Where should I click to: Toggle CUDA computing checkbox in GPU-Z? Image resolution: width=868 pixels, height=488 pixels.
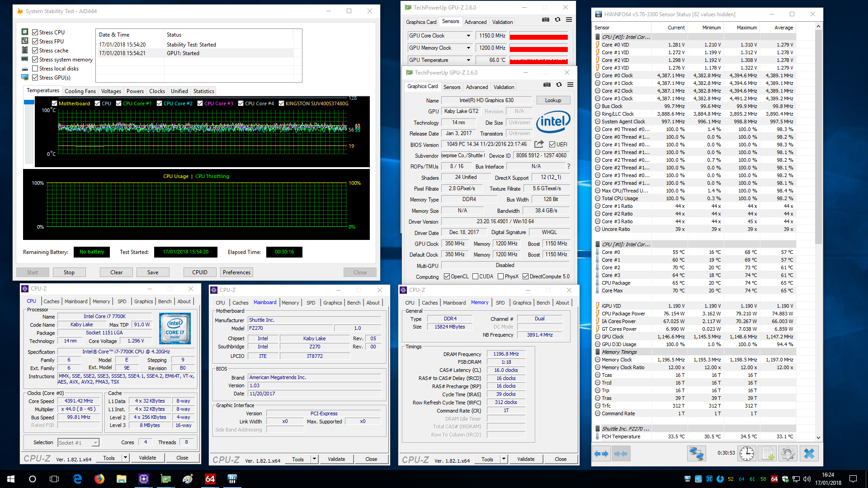(x=475, y=277)
